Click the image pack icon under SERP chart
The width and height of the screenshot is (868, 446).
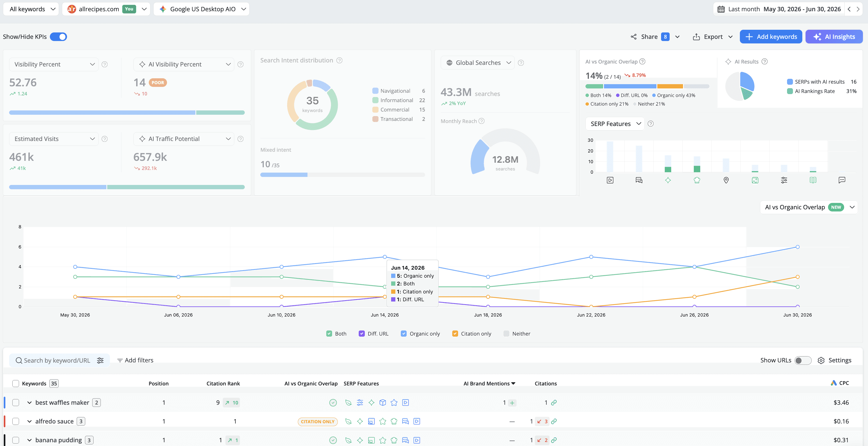pos(755,180)
